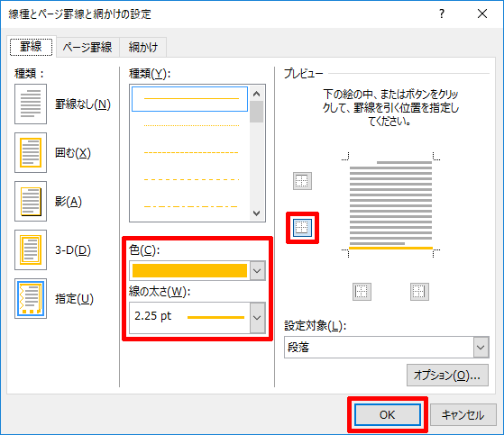Click the help question mark icon
The width and height of the screenshot is (504, 435).
coord(442,14)
